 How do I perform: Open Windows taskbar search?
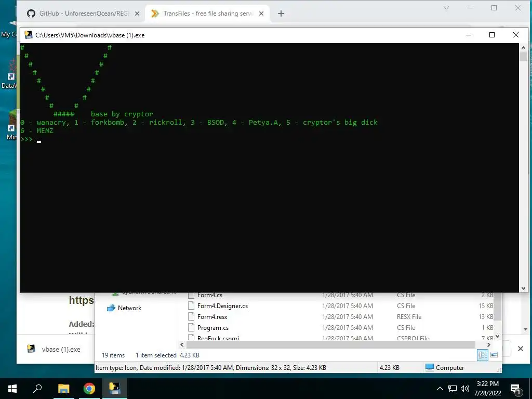pyautogui.click(x=37, y=388)
